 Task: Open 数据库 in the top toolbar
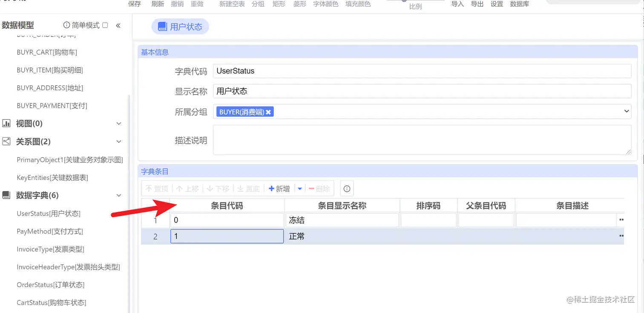pyautogui.click(x=520, y=4)
